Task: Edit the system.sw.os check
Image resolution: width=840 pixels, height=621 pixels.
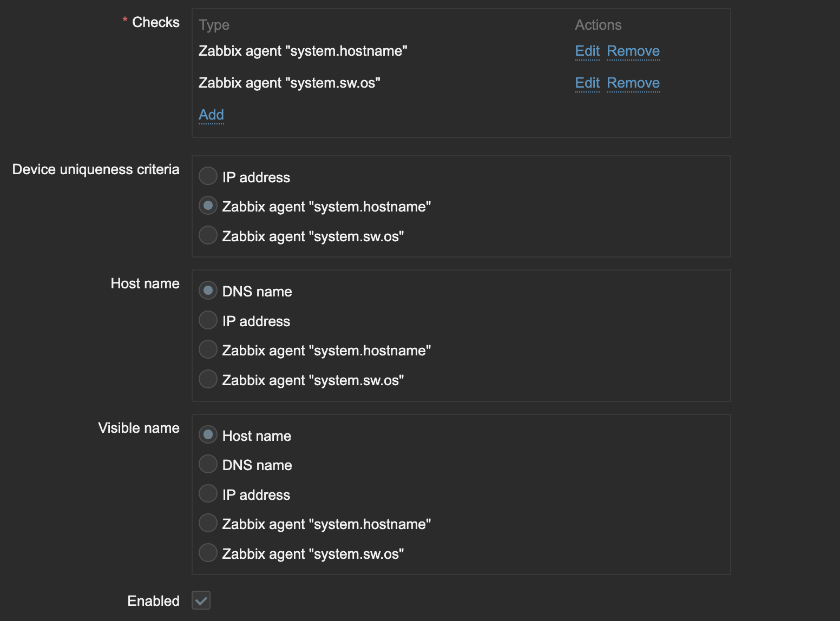Action: pos(587,83)
